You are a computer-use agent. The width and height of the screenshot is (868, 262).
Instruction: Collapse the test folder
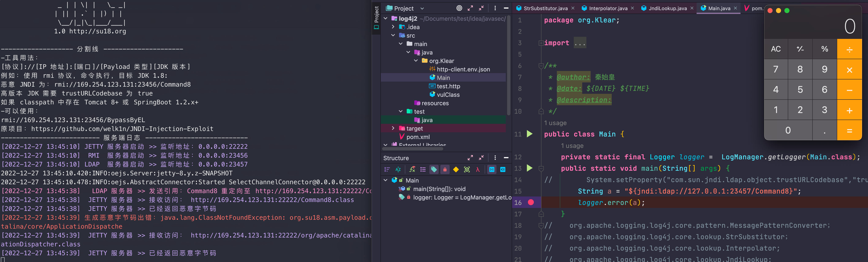(x=401, y=111)
